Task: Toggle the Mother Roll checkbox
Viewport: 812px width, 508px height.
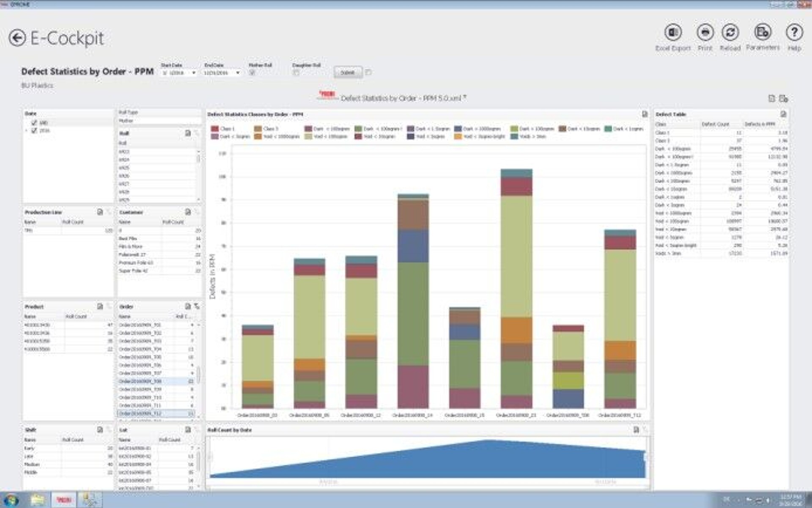Action: (252, 73)
